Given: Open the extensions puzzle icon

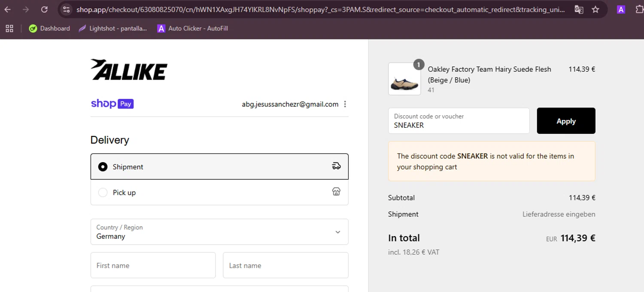Looking at the screenshot, I should (640, 9).
